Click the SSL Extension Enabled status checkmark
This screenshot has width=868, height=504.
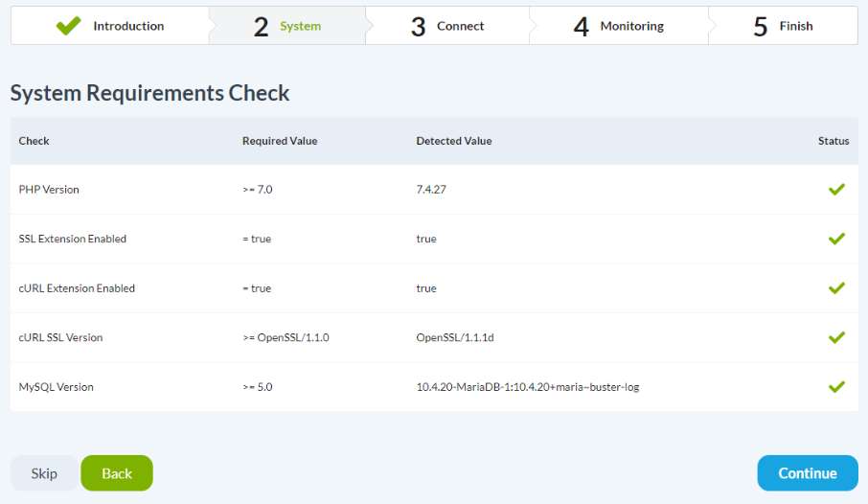[836, 239]
